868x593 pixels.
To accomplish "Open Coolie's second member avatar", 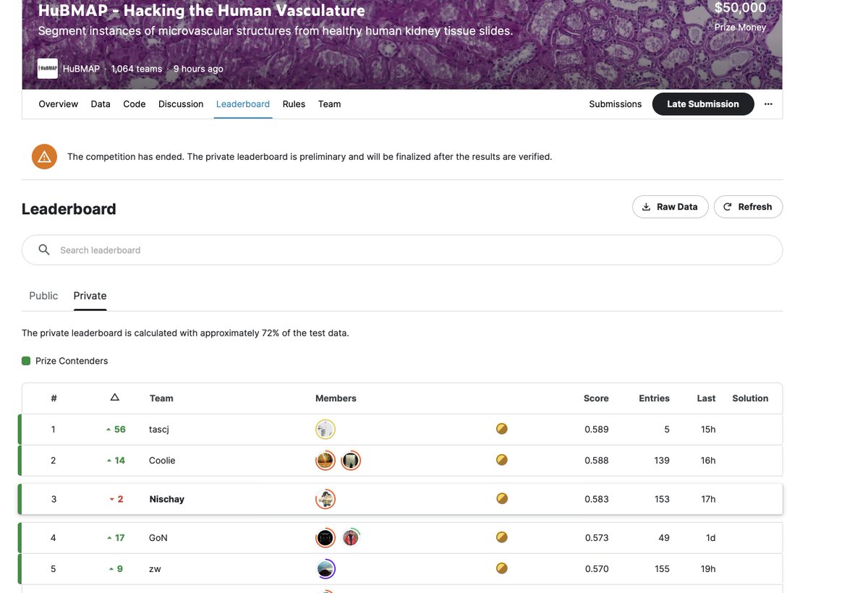I will pyautogui.click(x=351, y=461).
